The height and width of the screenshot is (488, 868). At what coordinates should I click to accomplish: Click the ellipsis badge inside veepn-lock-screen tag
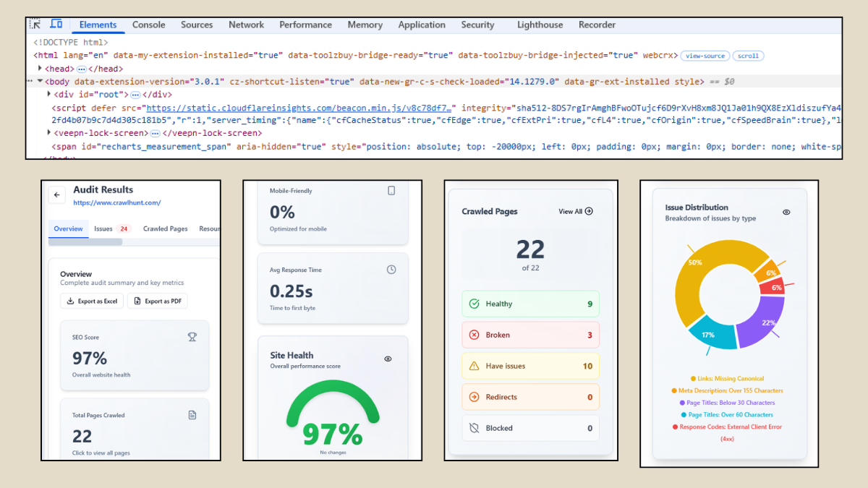(155, 134)
